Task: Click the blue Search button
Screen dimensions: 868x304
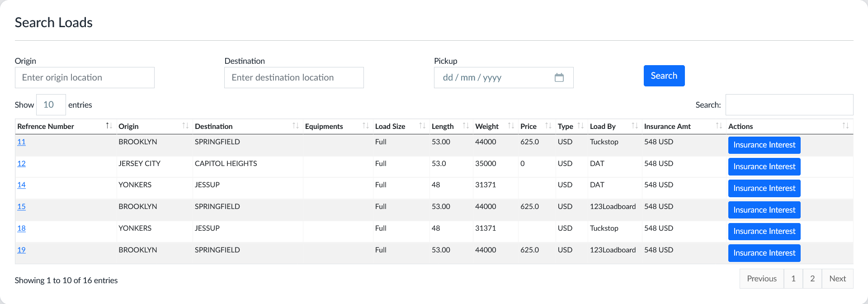Action: [664, 76]
